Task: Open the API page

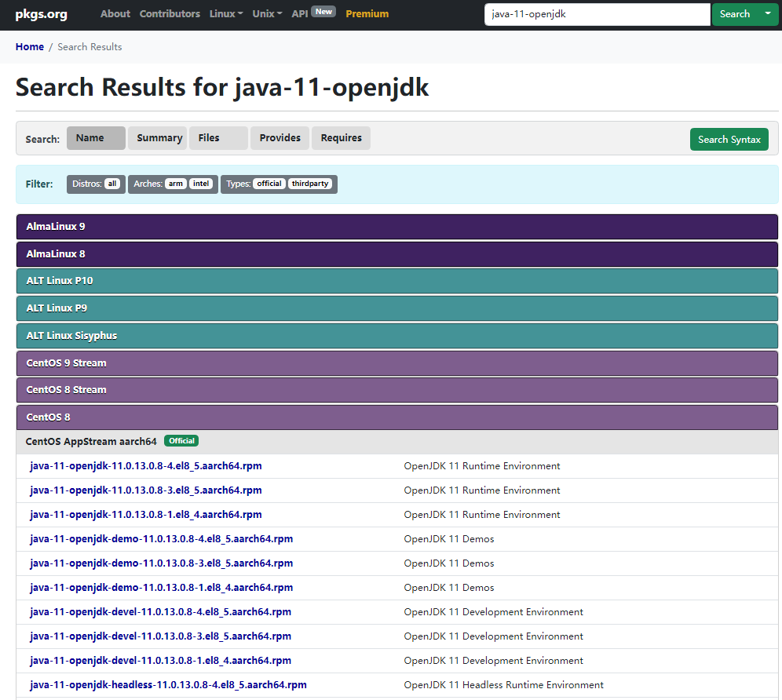Action: [x=300, y=14]
